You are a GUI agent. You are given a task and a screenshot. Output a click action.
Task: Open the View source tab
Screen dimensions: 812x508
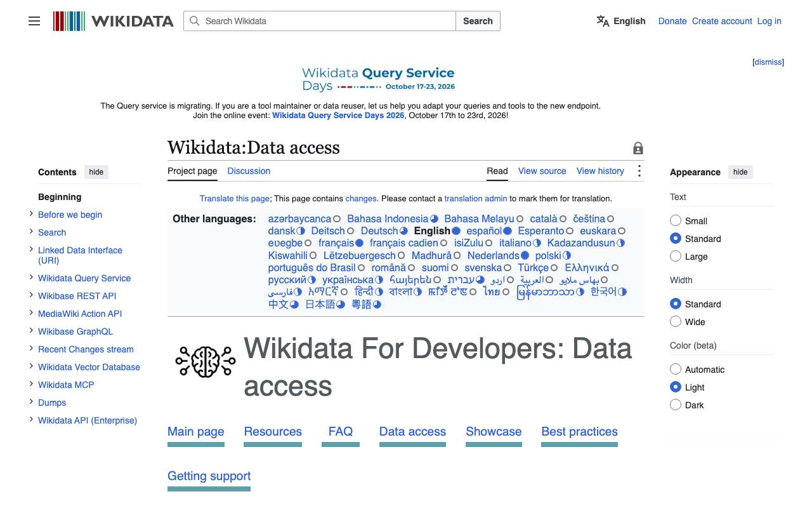point(542,171)
